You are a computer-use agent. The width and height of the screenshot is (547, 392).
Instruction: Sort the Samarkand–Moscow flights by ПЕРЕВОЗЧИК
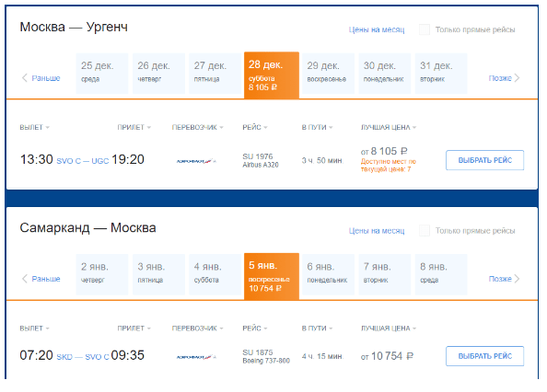click(x=197, y=329)
